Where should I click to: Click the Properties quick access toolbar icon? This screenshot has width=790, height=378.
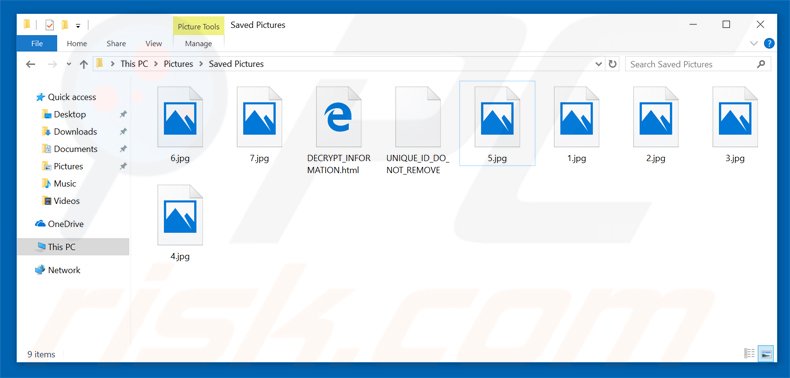click(49, 25)
